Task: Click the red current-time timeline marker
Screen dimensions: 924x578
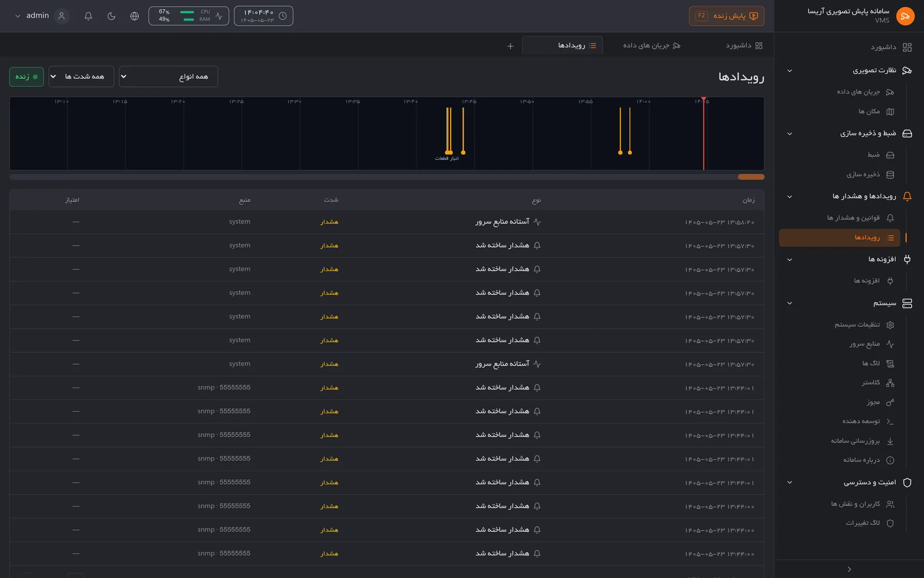Action: tap(704, 133)
